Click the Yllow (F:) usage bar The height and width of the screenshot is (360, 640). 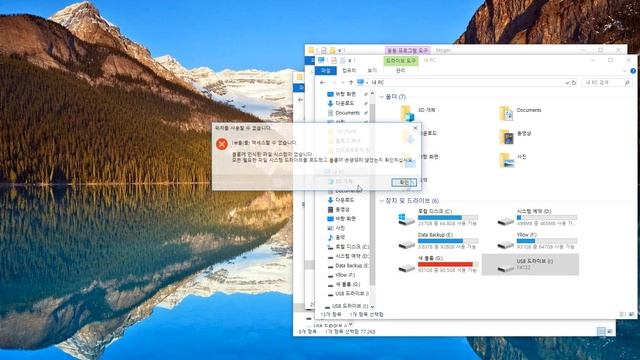point(547,241)
